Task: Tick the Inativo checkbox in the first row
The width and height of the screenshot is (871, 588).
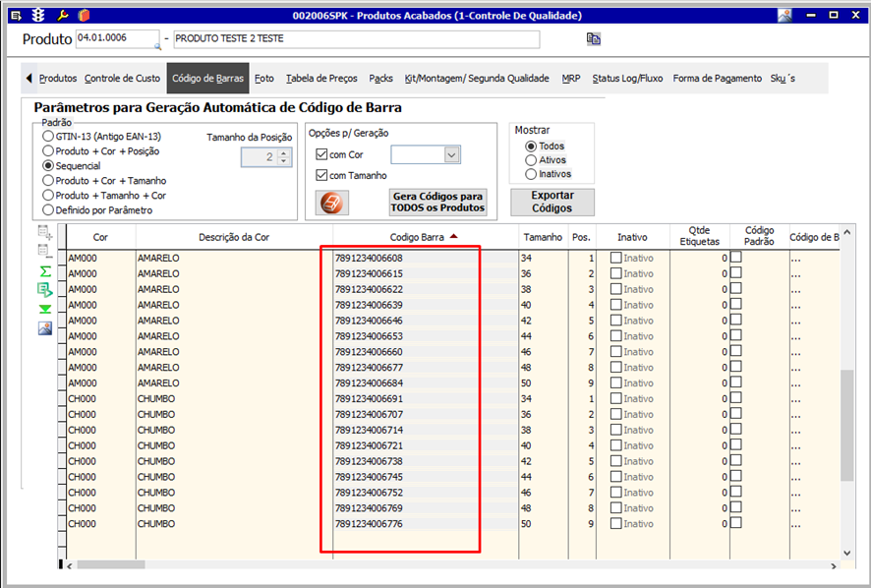Action: (x=616, y=259)
